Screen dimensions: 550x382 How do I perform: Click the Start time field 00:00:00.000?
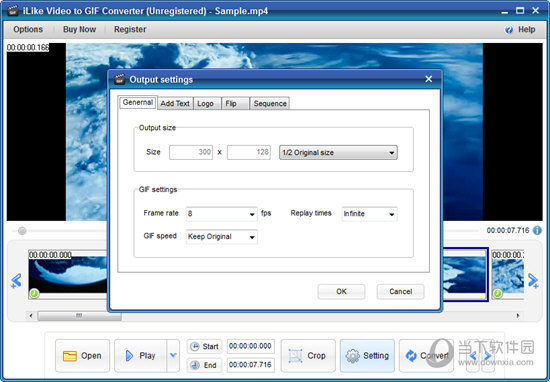(250, 346)
